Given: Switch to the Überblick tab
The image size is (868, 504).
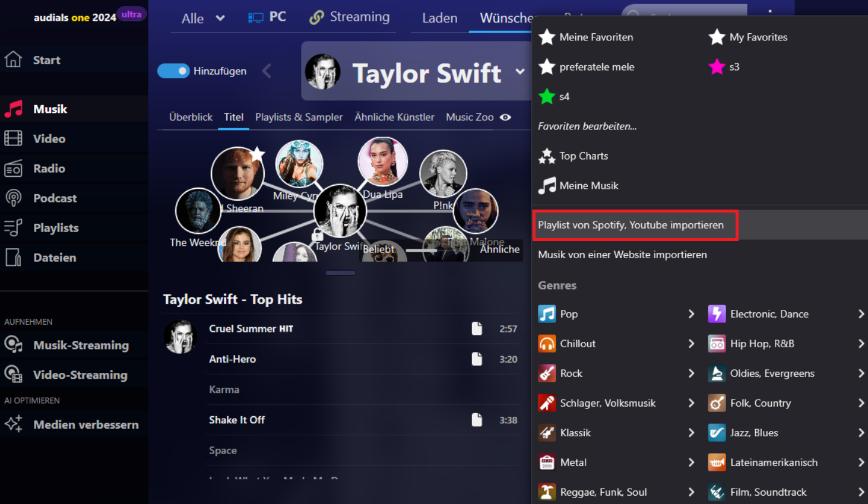Looking at the screenshot, I should [191, 117].
